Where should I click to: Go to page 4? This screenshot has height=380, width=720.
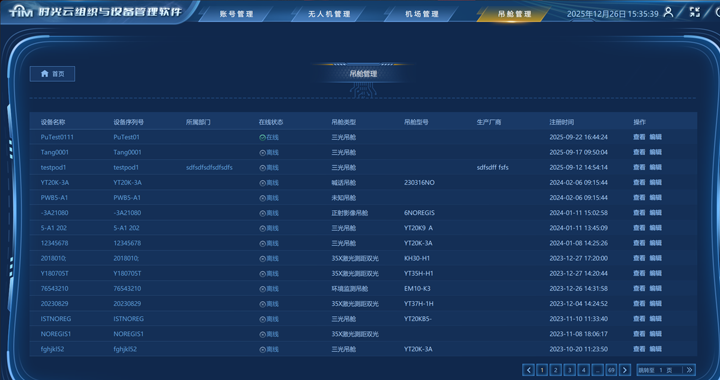point(584,370)
